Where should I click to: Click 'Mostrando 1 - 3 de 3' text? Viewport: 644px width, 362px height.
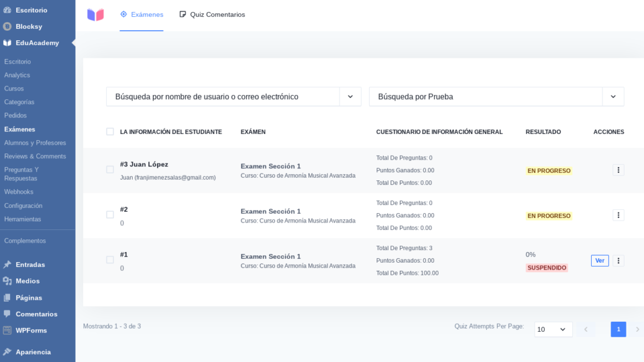(x=112, y=326)
